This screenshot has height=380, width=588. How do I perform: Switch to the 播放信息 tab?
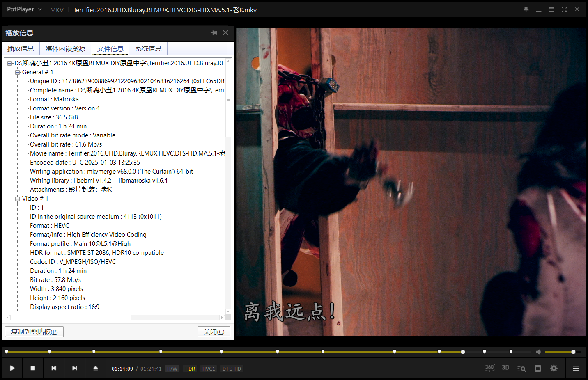coord(21,48)
